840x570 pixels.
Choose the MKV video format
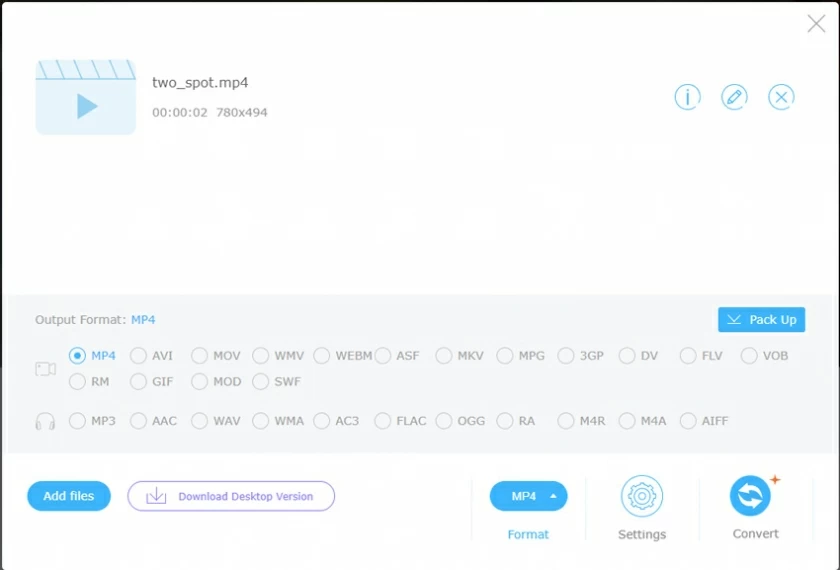point(444,356)
